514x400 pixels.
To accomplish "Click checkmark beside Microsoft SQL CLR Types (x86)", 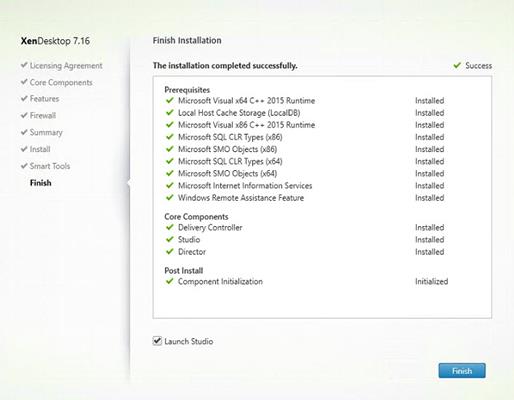I will [170, 136].
